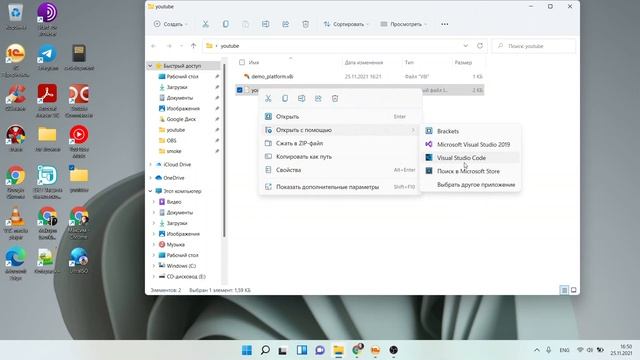Sort by the Дата изменения column header
Screen dimensions: 640x360
(x=364, y=62)
